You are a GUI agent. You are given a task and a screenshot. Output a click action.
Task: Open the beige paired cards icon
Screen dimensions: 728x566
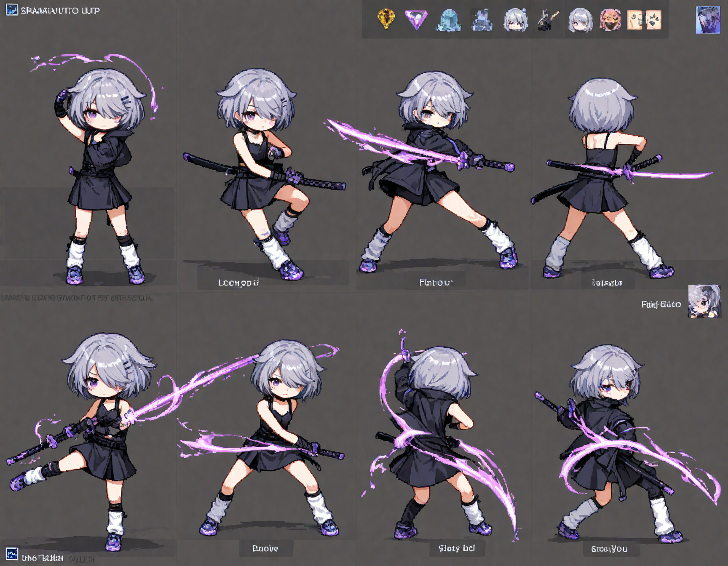click(x=644, y=20)
